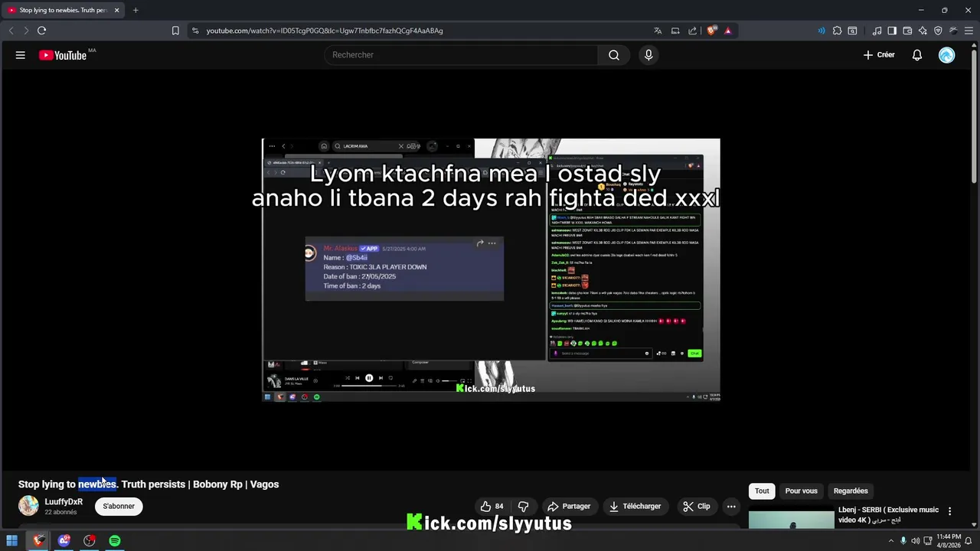
Task: Open LuuffyDxR channel avatar
Action: coord(28,506)
